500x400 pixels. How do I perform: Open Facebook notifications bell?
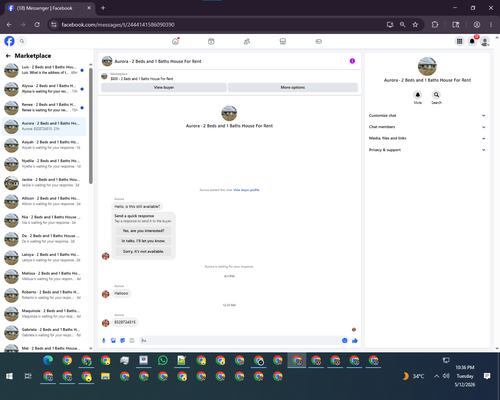pos(472,41)
